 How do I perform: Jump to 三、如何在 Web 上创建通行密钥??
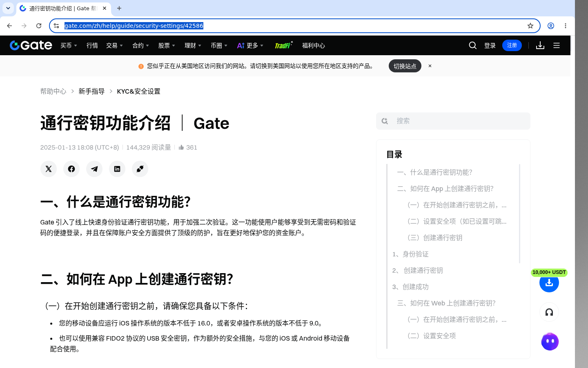pos(446,303)
